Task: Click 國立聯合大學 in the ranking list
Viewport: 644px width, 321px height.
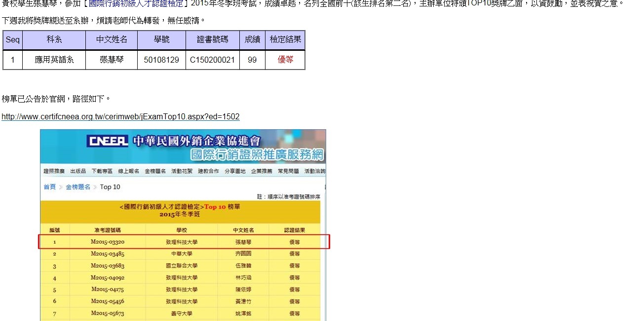Action: tap(182, 266)
